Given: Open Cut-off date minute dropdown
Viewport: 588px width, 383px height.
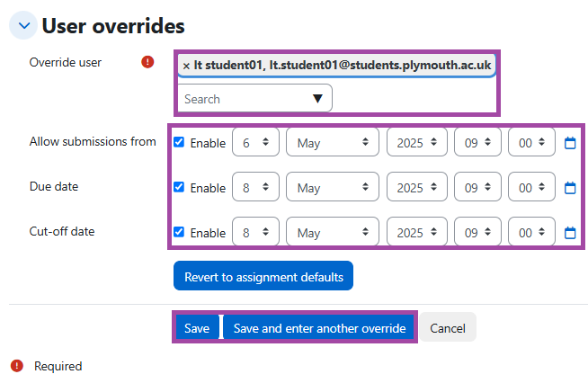Looking at the screenshot, I should [531, 232].
